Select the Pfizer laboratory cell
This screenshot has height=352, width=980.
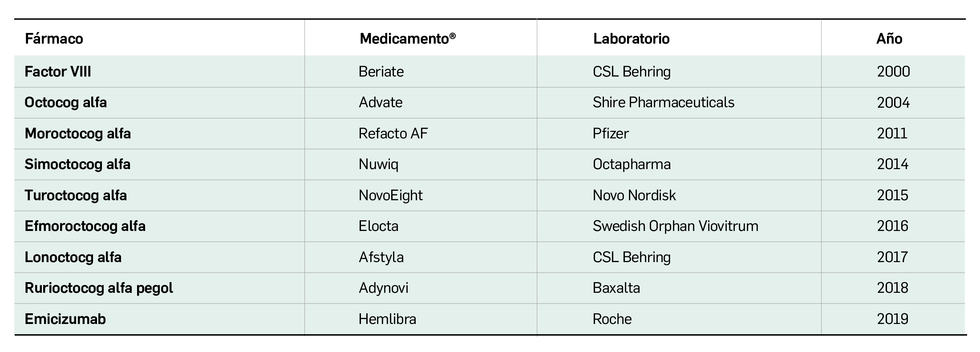pos(611,134)
